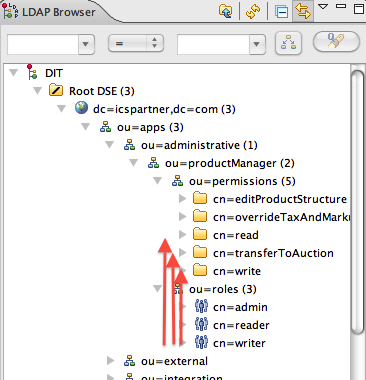Select cn=overrideTaxAndMark entry text
This screenshot has width=366, height=380.
click(281, 217)
